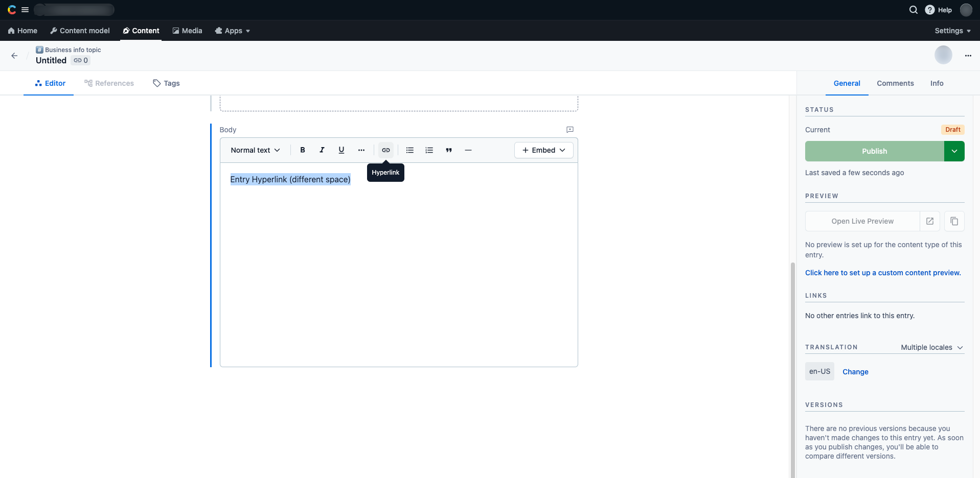
Task: Toggle bold formatting
Action: click(303, 150)
